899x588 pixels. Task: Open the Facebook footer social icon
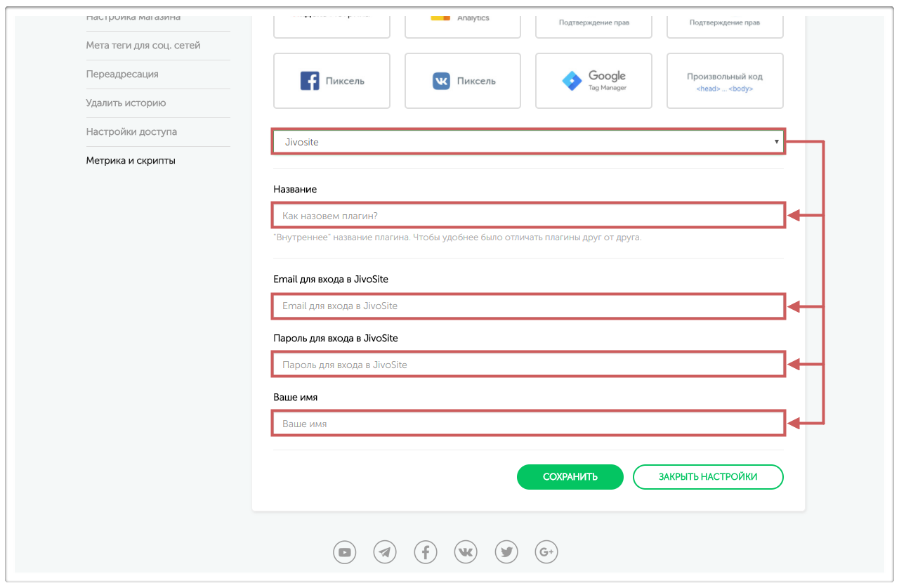[426, 553]
